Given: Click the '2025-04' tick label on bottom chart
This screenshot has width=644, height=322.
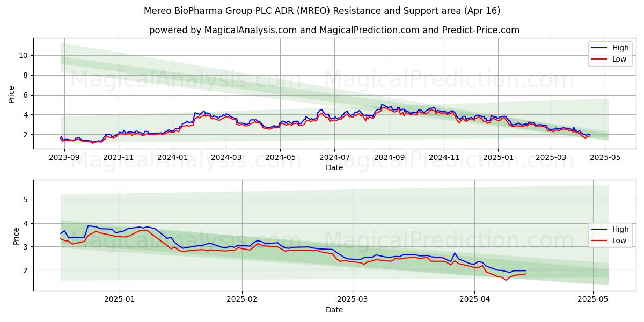Looking at the screenshot, I should [475, 300].
